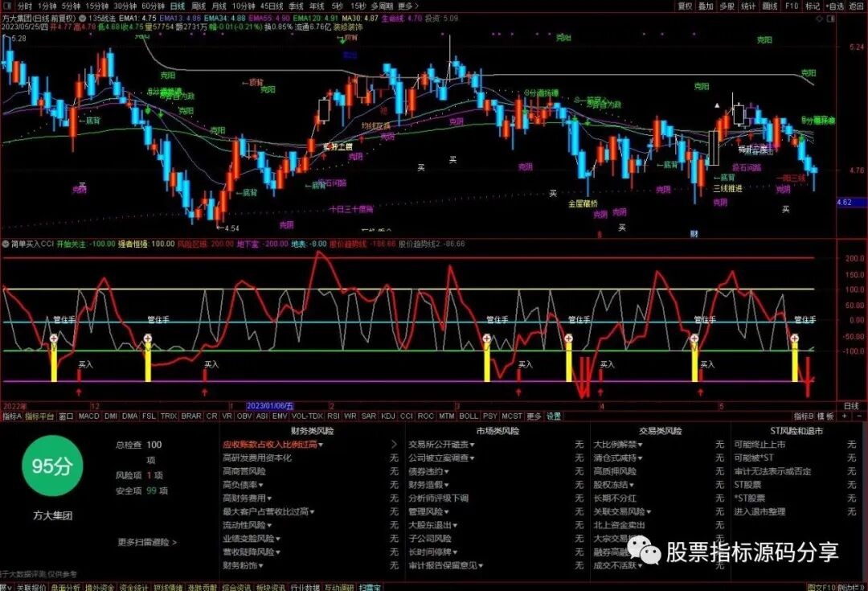
Task: Open F10 company info
Action: tap(792, 6)
